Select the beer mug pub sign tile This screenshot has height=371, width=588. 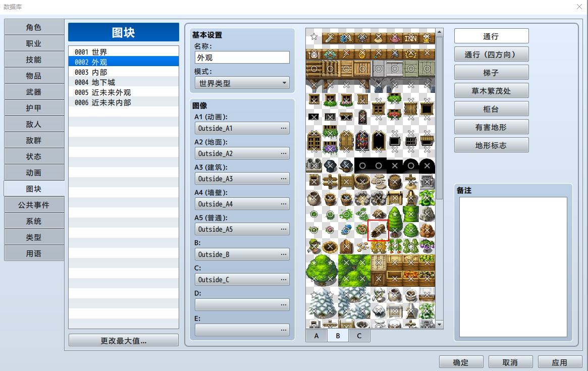(427, 36)
